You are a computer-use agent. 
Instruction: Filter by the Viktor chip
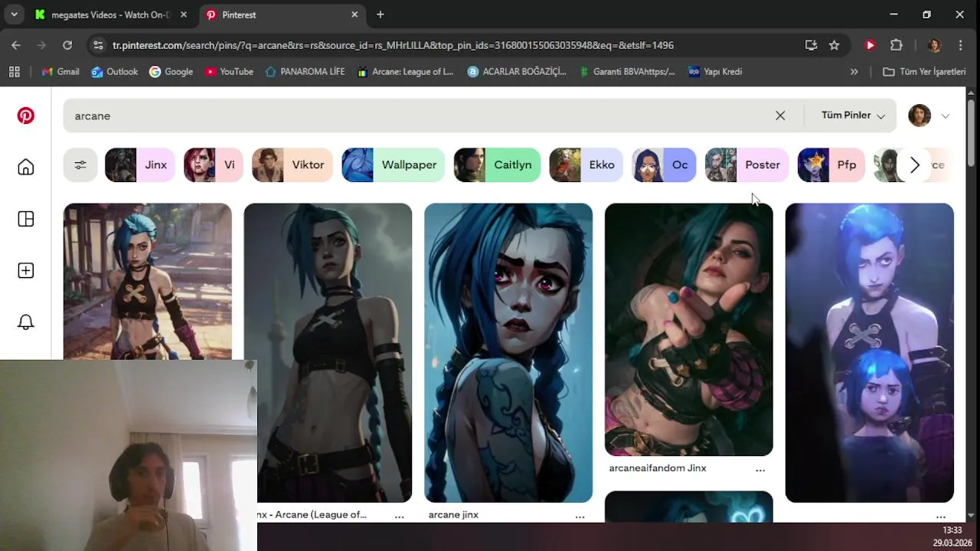(x=292, y=165)
